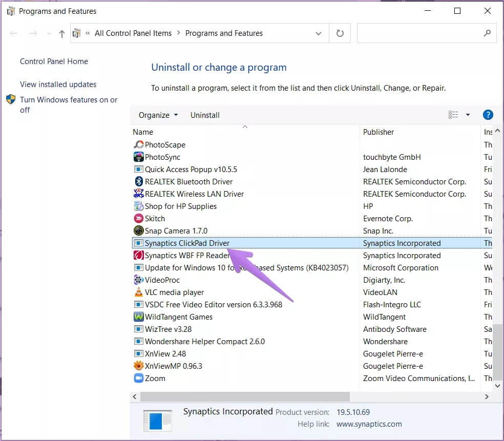The image size is (504, 441).
Task: Click the WildTangent Games icon
Action: point(138,317)
